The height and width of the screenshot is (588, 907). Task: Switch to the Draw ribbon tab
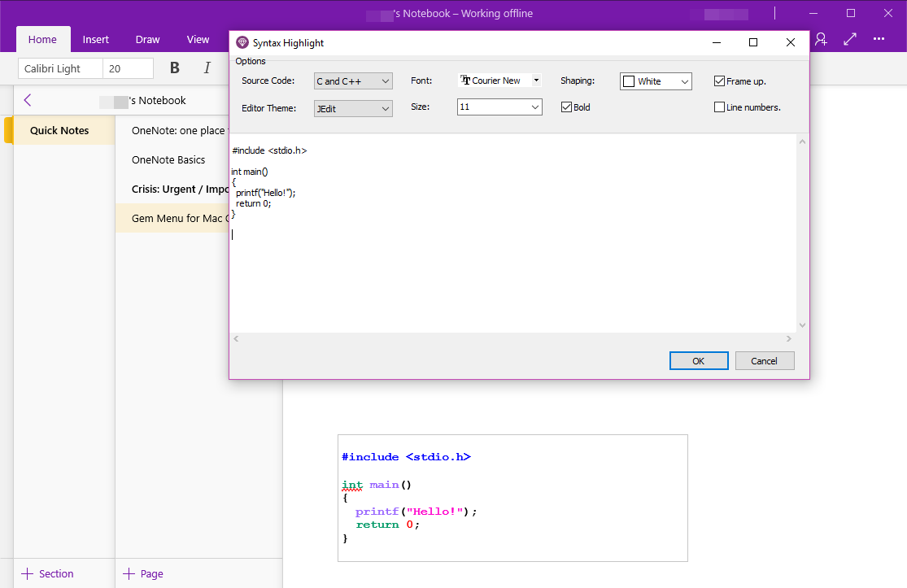coord(147,39)
